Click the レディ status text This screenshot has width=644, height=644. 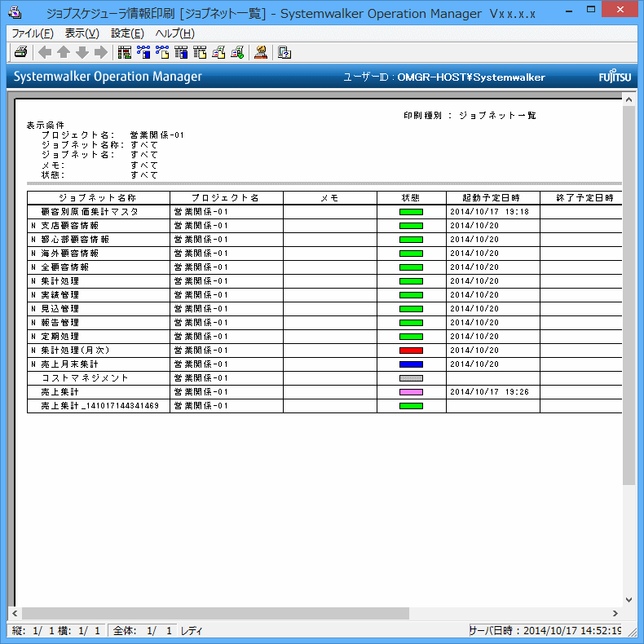[x=192, y=630]
